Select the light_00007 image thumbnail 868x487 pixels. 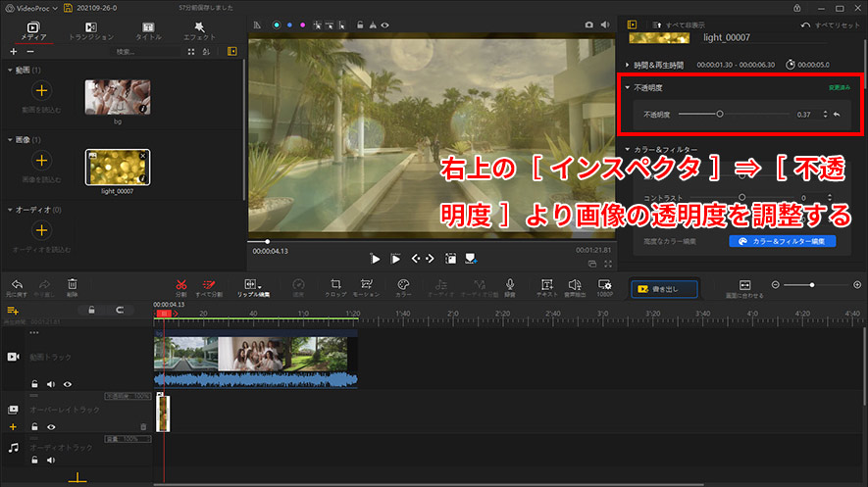click(x=117, y=168)
